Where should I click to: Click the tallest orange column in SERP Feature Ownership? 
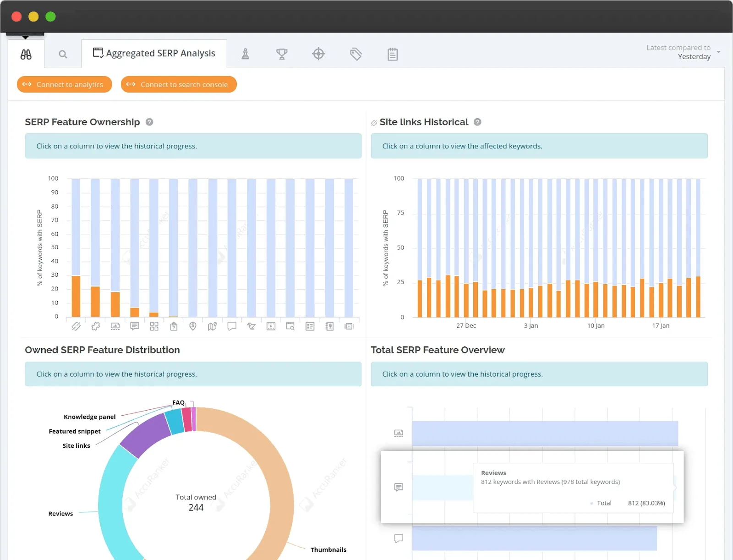(x=76, y=296)
